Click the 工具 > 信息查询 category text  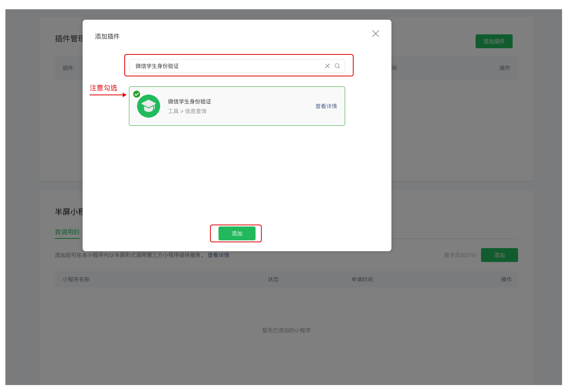(187, 111)
